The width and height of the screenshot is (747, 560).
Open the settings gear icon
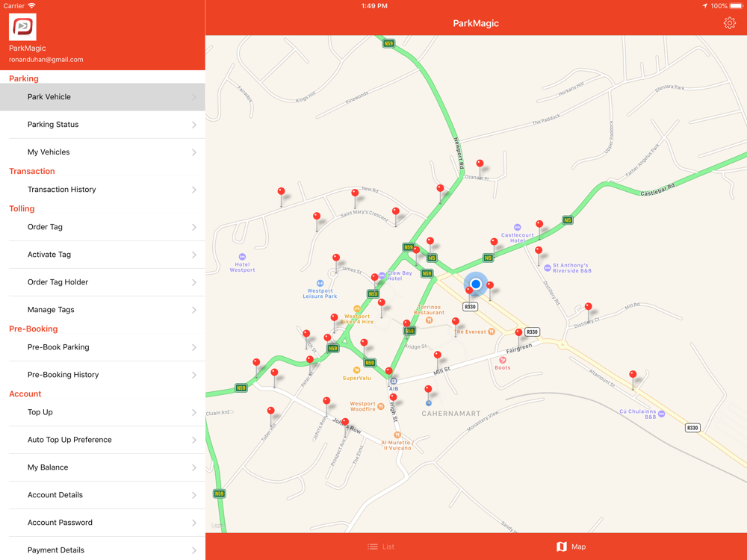(x=729, y=23)
